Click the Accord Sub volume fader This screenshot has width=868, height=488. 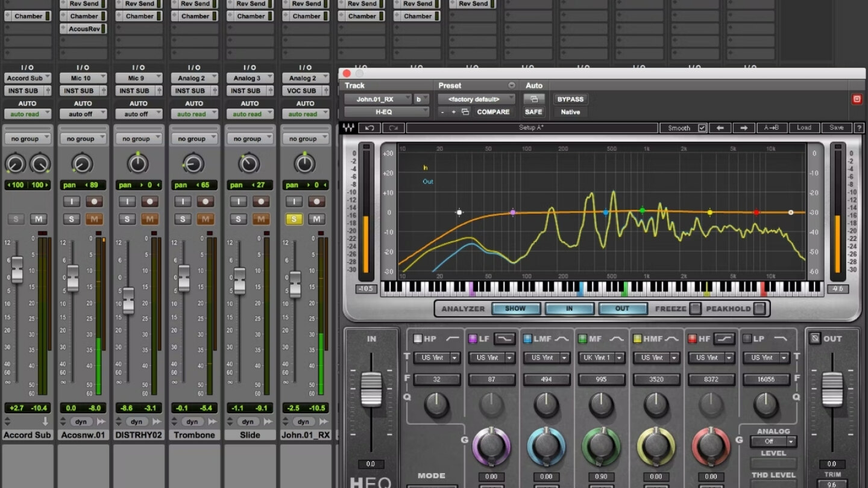pos(17,269)
